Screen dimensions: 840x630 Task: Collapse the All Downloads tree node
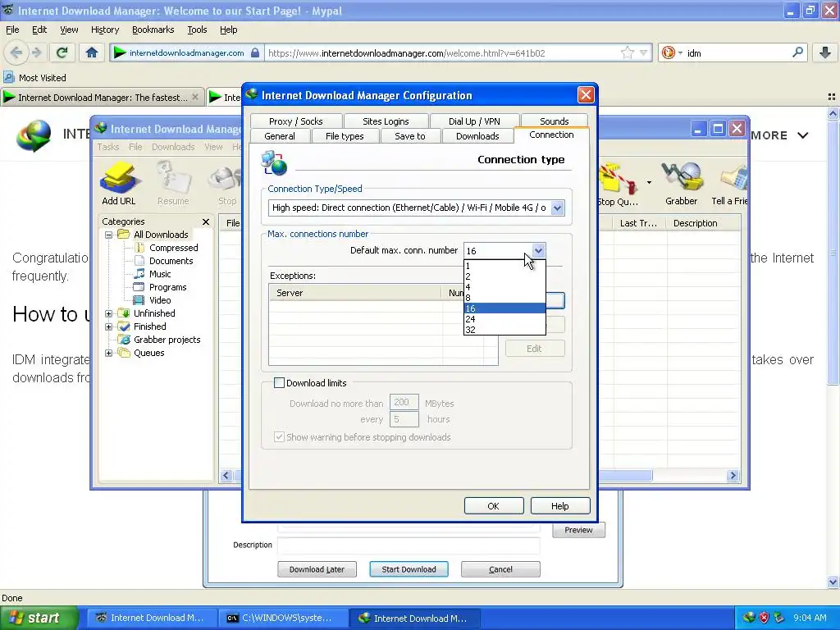pyautogui.click(x=109, y=235)
